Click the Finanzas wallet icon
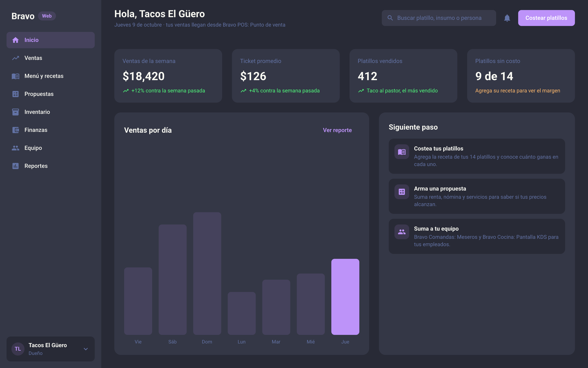 tap(16, 130)
